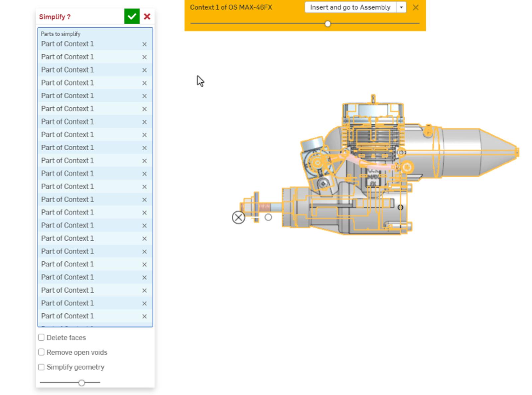Screen dimensions: 532x395
Task: Dismiss the yellow context bar with its X
Action: pyautogui.click(x=416, y=7)
